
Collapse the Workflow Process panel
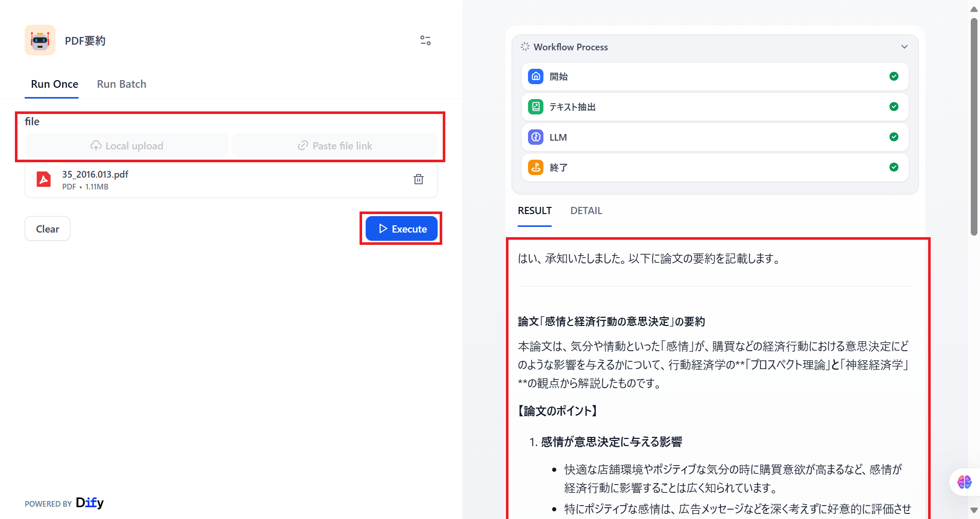click(x=904, y=46)
